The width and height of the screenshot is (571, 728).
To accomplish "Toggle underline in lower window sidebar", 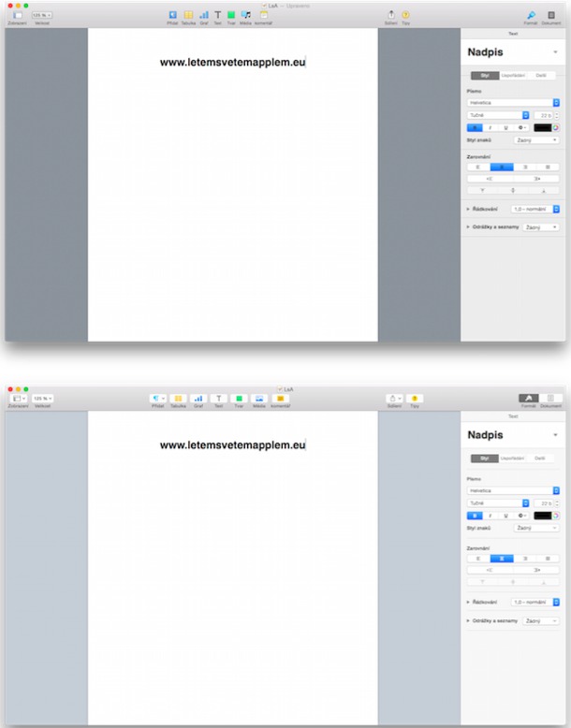I will point(505,516).
